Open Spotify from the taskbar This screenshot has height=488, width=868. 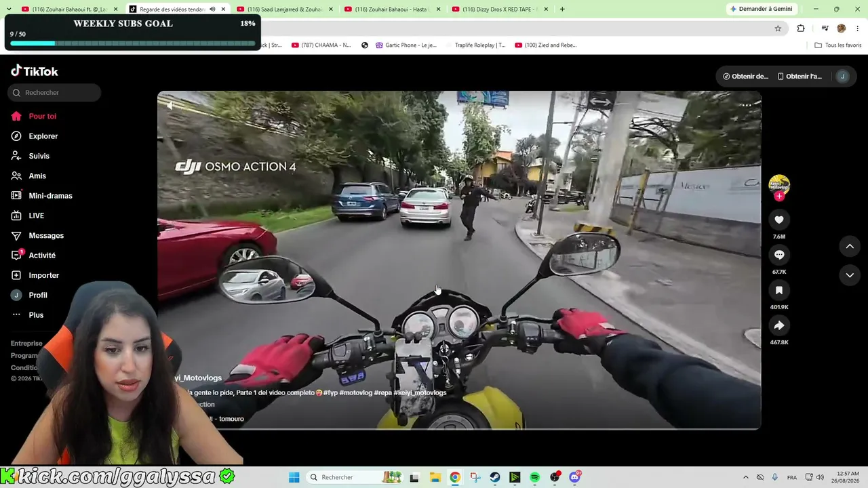tap(535, 477)
